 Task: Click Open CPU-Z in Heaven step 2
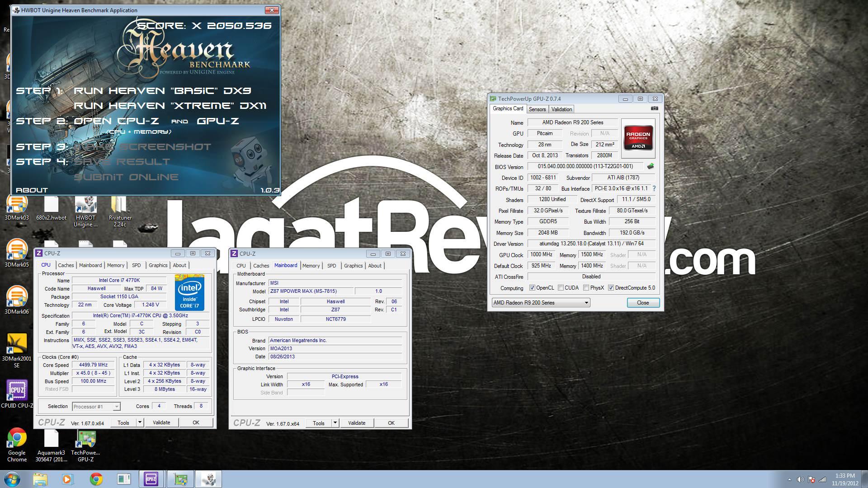pyautogui.click(x=116, y=121)
